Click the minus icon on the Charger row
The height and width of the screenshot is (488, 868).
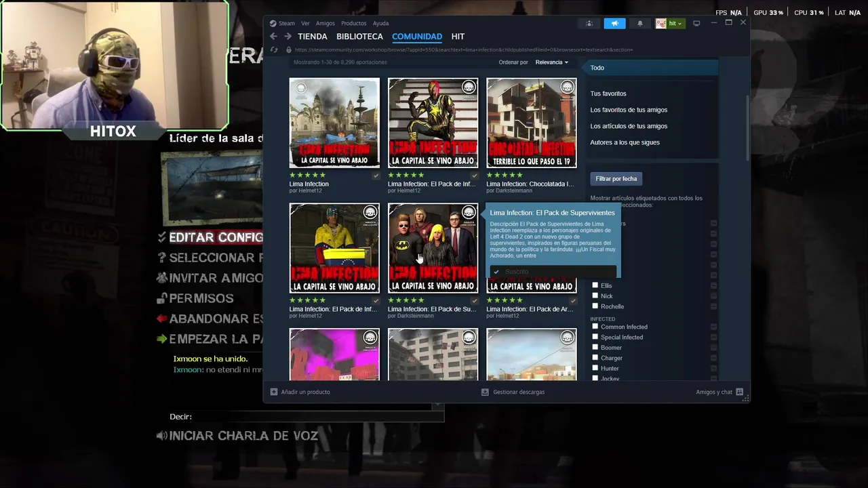pos(713,358)
